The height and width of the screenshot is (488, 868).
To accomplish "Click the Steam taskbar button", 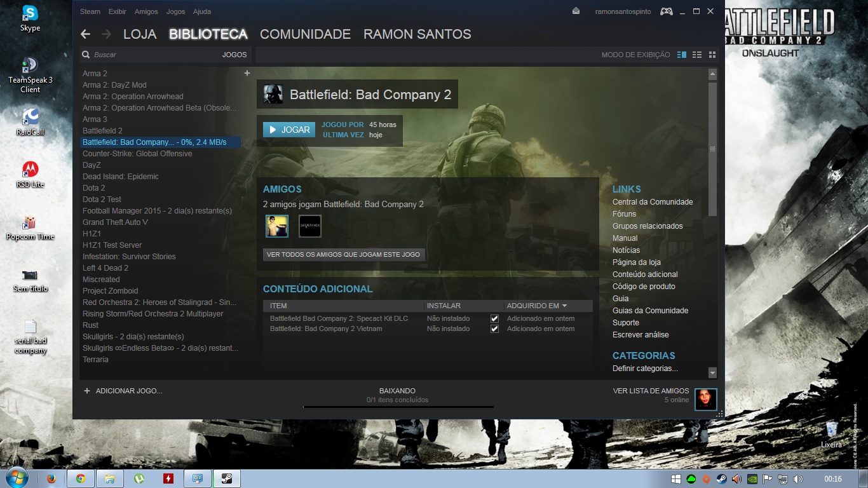I will point(227,478).
